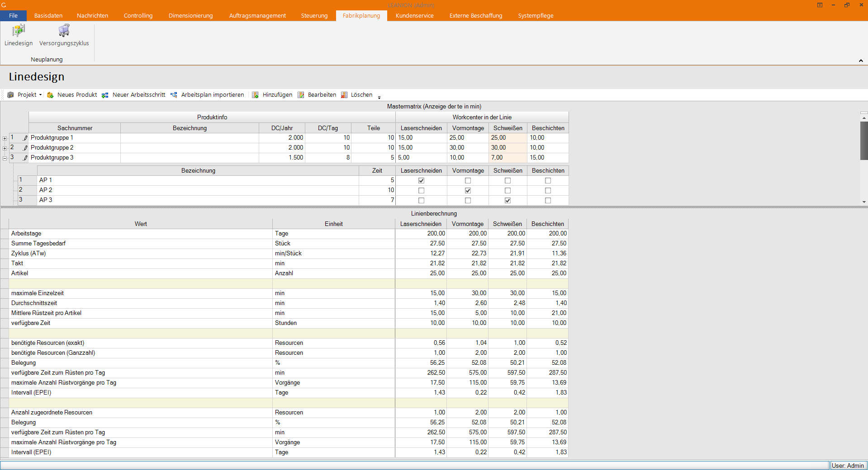Switch to Dimensionierung tab
This screenshot has height=470, width=868.
pos(190,16)
